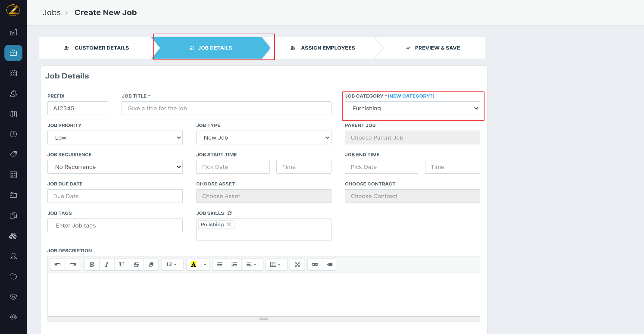The width and height of the screenshot is (644, 334).
Task: Open the wallet sidebar icon
Action: coord(13,195)
